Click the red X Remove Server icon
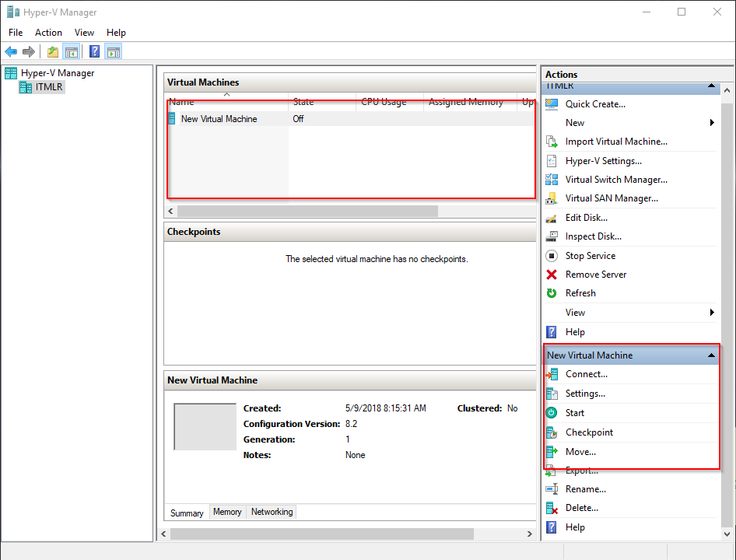This screenshot has height=560, width=736. [552, 275]
